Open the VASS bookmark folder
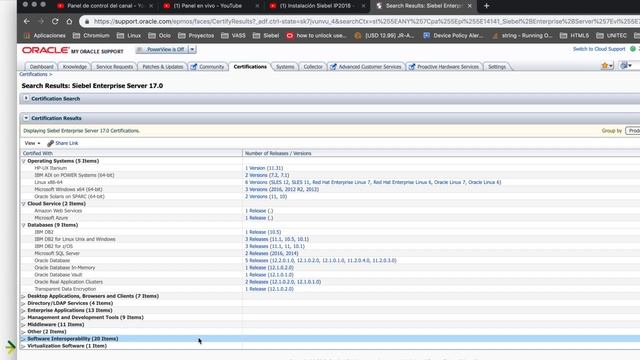 click(x=233, y=36)
